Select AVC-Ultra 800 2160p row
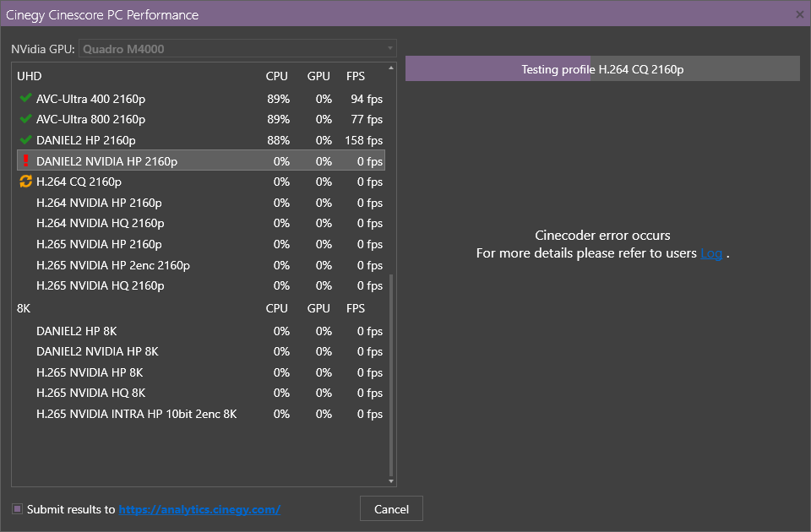This screenshot has height=532, width=811. (201, 119)
